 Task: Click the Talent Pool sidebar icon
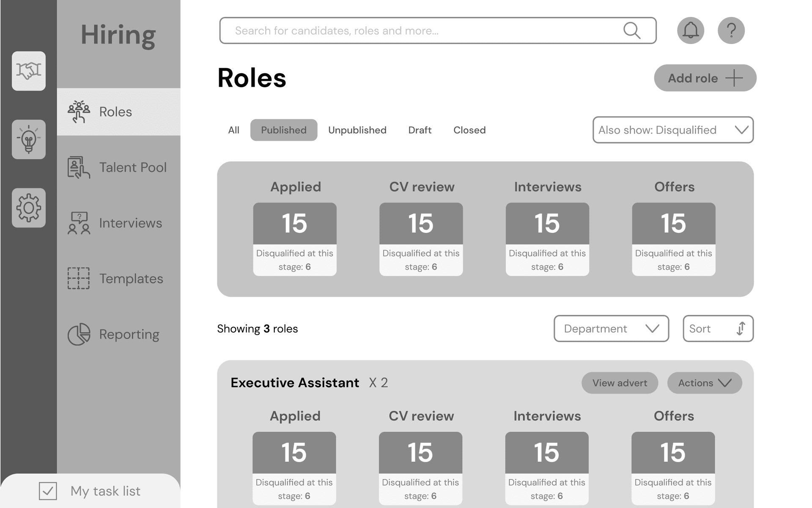click(x=79, y=167)
